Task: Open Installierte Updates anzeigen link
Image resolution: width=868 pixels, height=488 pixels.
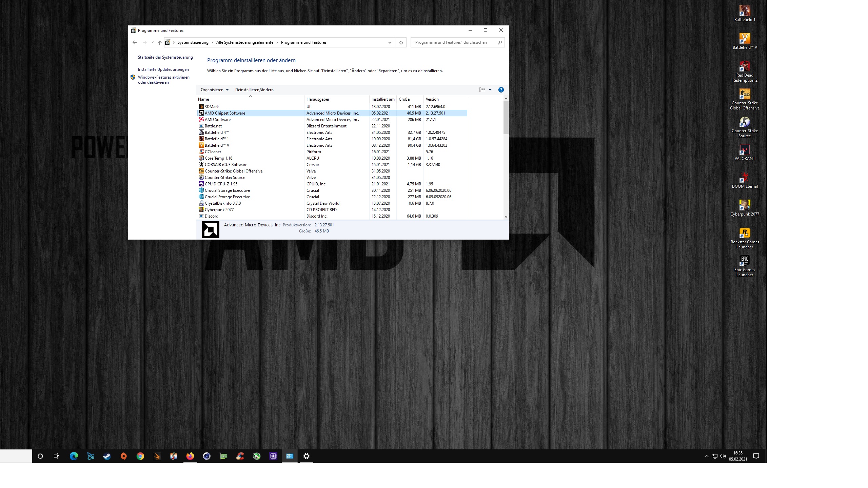Action: click(163, 69)
